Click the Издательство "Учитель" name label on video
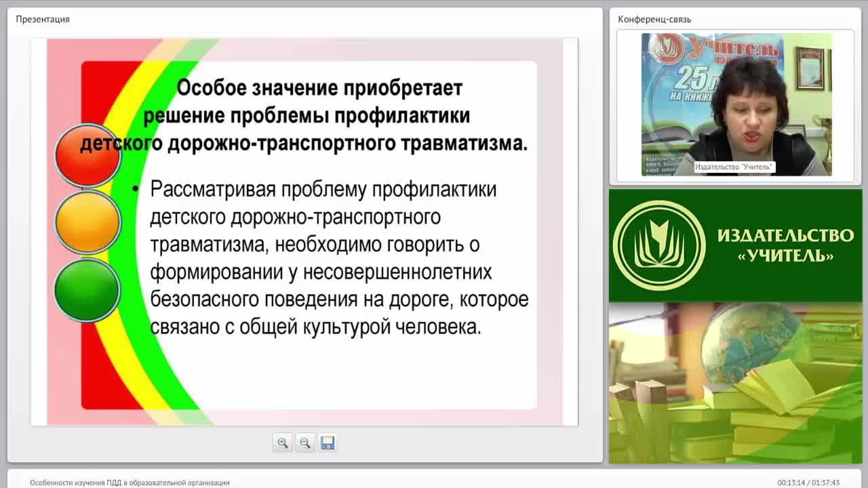Screen dimensions: 868x488 click(734, 167)
